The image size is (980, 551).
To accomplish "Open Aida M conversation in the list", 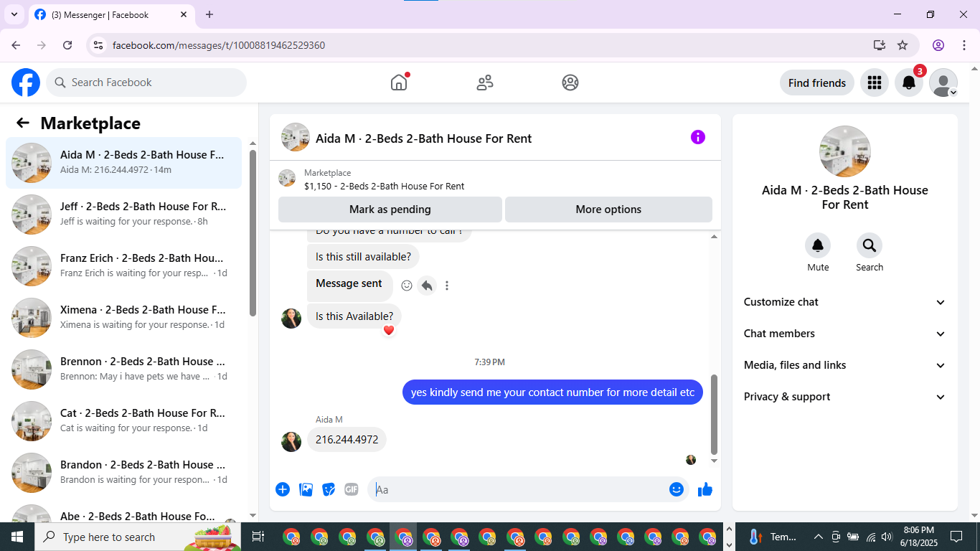I will (124, 163).
